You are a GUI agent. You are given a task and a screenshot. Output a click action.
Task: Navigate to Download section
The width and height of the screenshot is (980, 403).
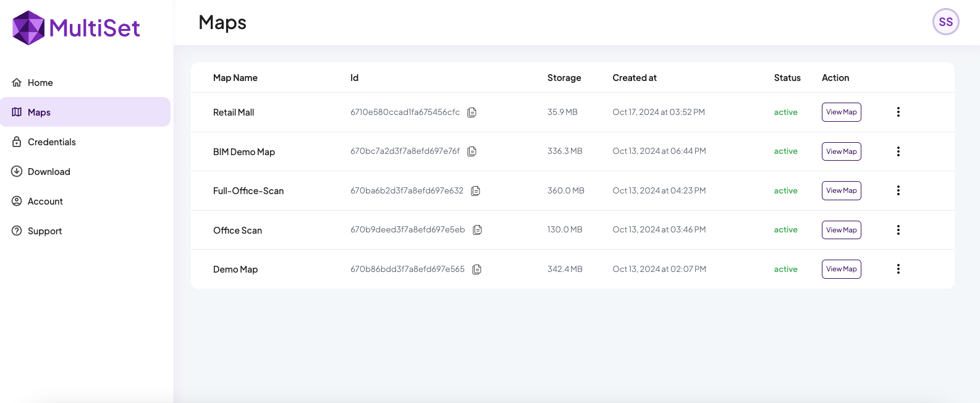(x=49, y=172)
